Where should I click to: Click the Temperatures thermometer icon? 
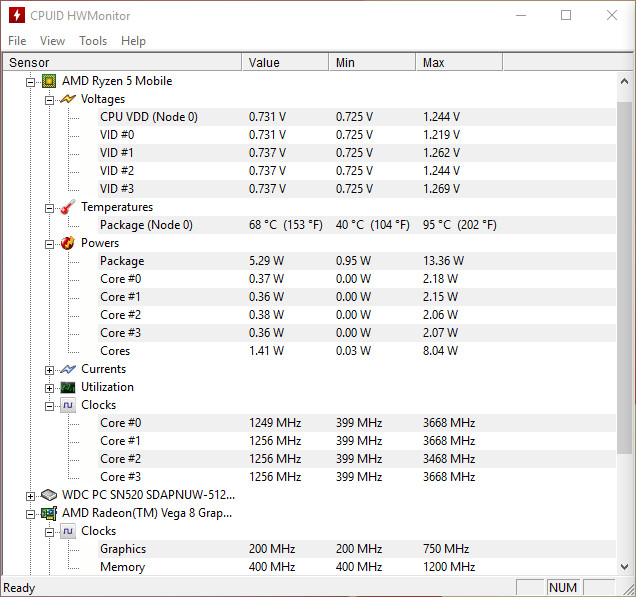click(x=68, y=207)
